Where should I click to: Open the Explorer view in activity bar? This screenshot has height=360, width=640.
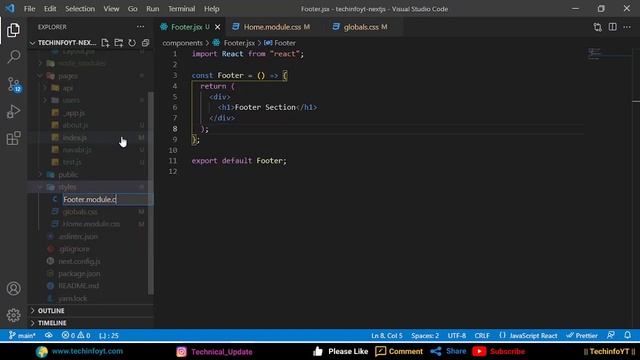(13, 30)
